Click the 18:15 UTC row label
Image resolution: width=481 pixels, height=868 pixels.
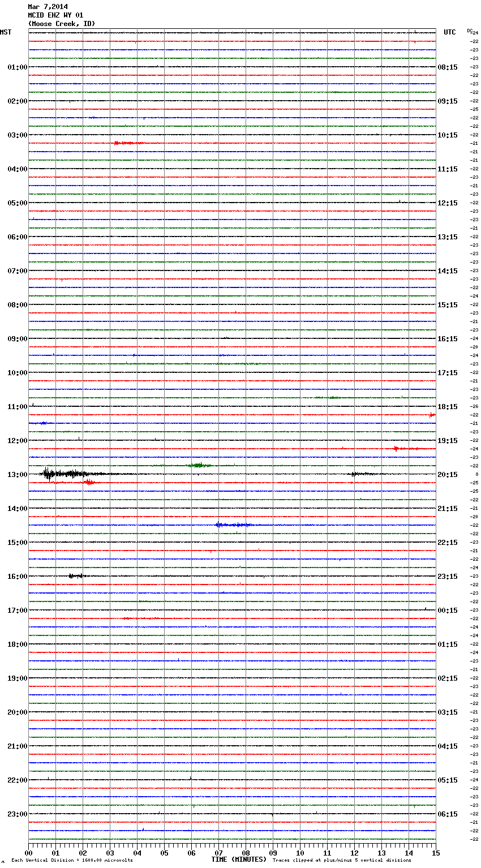click(448, 407)
